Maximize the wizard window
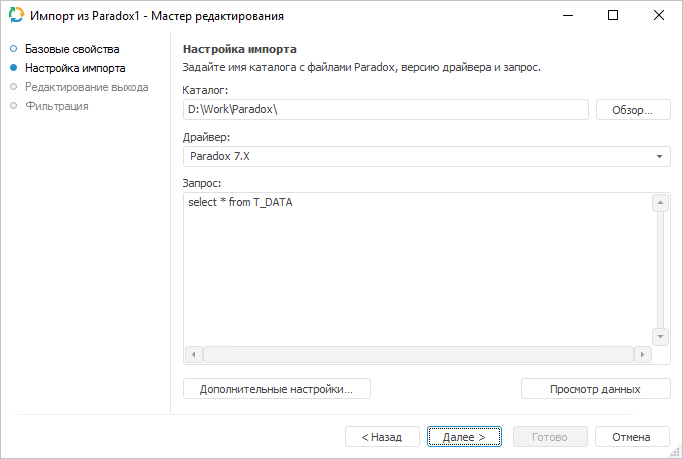 point(613,16)
